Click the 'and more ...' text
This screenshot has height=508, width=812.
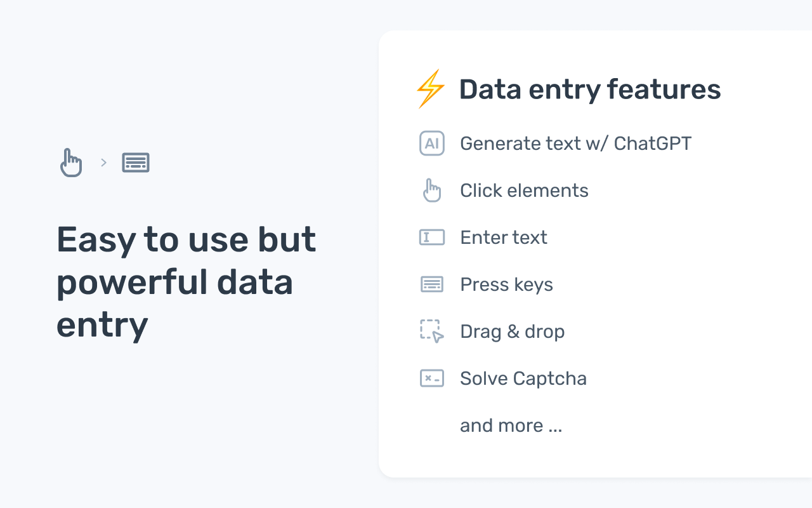point(511,425)
